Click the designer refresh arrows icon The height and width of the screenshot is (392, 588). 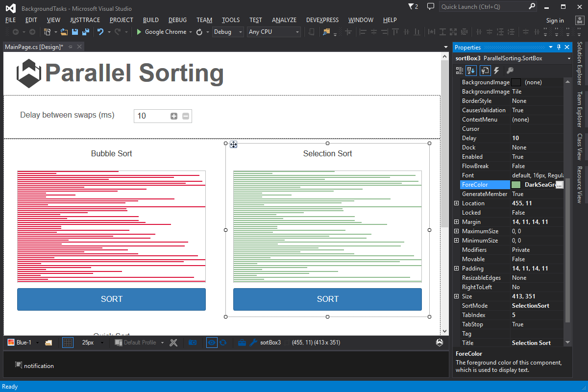(223, 343)
